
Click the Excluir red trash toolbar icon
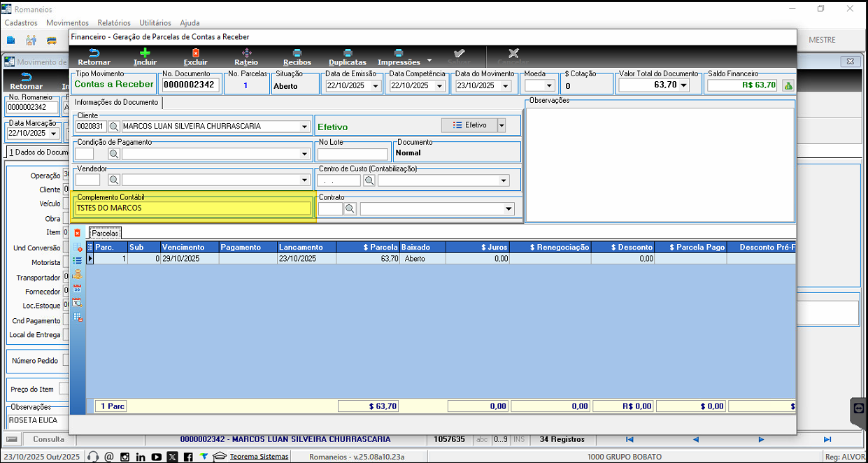pyautogui.click(x=195, y=53)
